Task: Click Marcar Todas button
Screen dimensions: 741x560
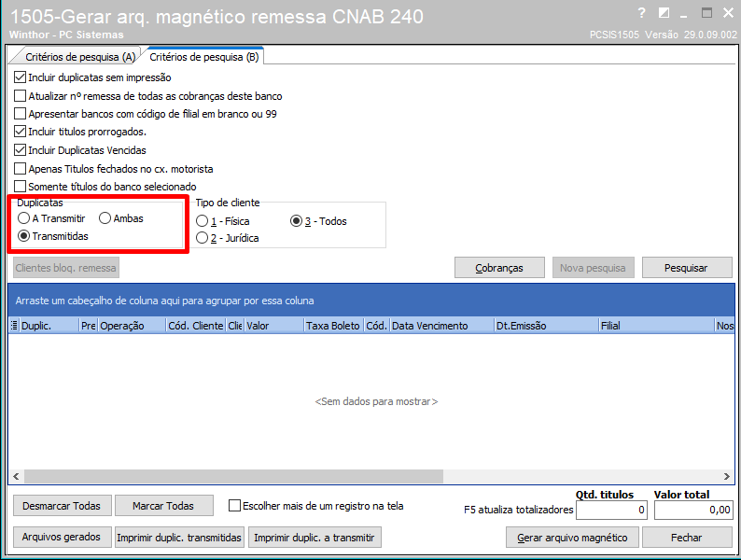Action: pos(163,506)
